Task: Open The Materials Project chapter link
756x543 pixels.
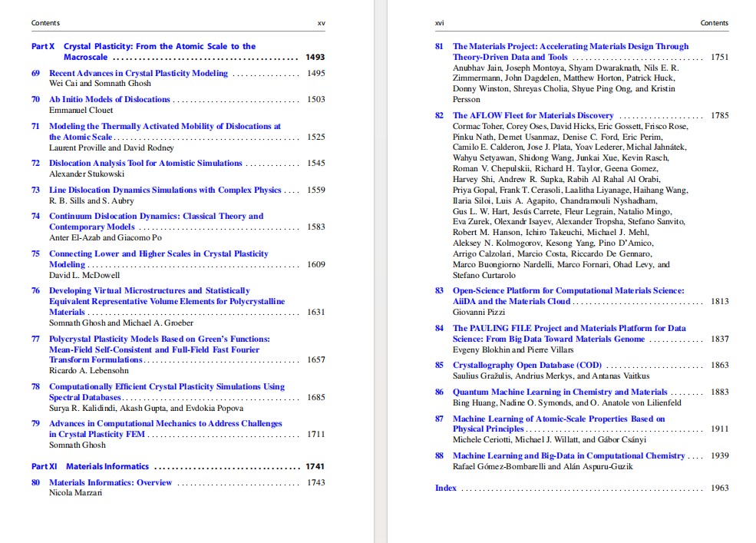Action: 570,51
